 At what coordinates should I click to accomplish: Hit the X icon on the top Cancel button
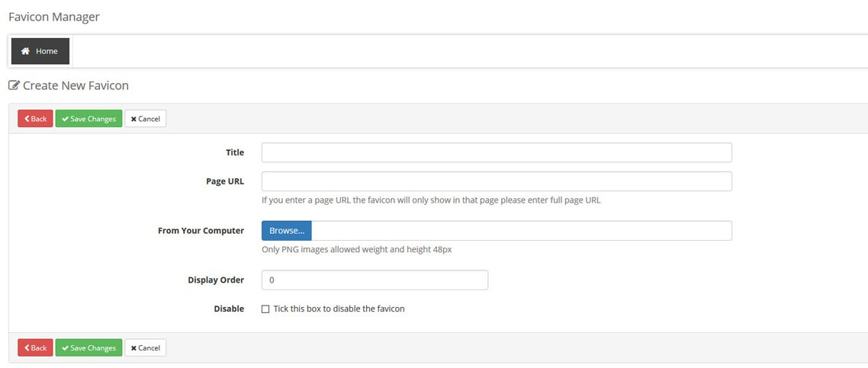coord(133,119)
